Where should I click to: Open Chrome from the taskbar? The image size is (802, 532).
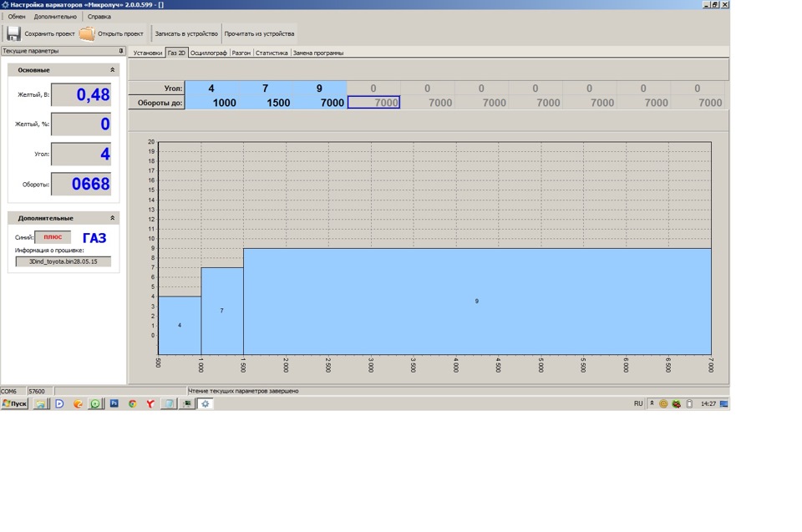(x=133, y=403)
